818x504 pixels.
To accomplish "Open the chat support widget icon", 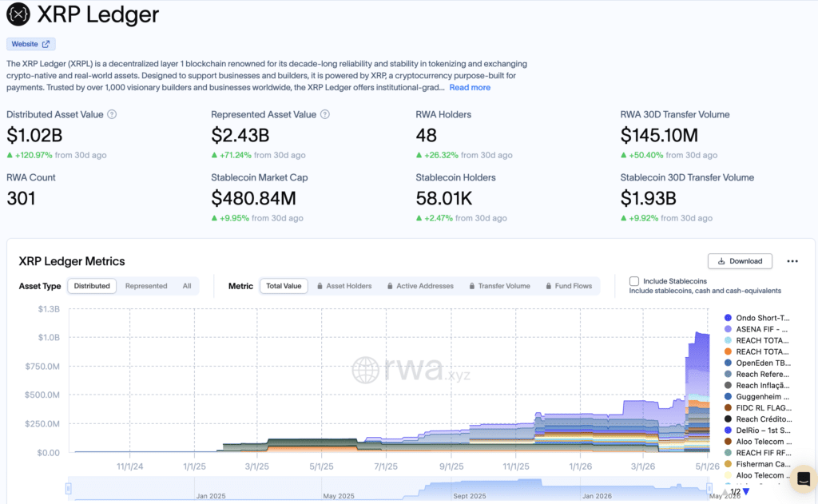I will 804,478.
